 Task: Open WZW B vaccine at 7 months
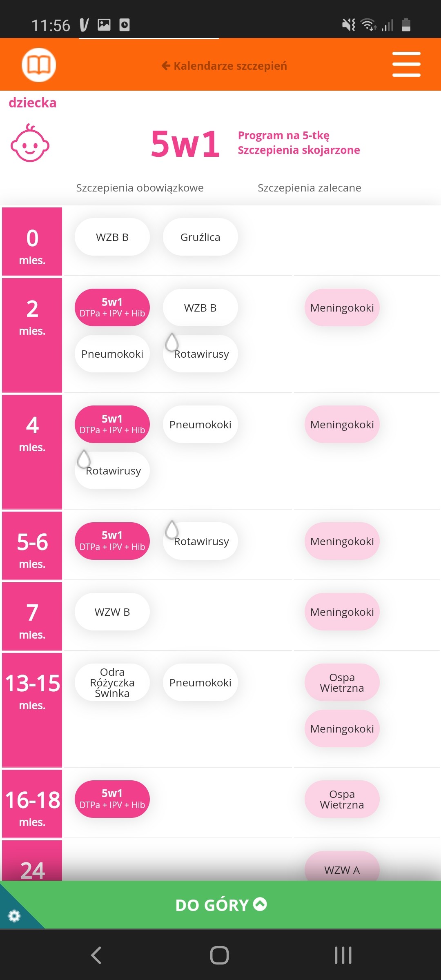[112, 612]
